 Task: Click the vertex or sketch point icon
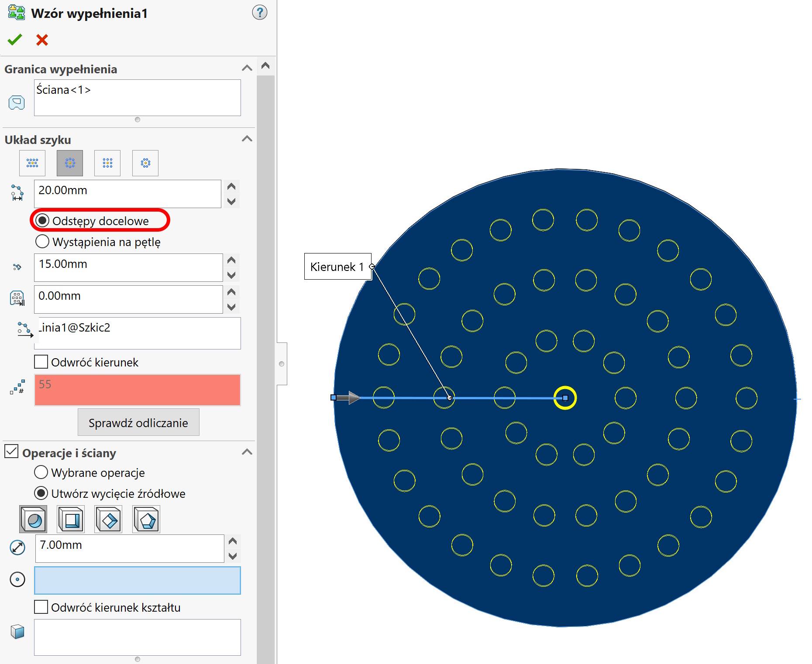point(17,579)
